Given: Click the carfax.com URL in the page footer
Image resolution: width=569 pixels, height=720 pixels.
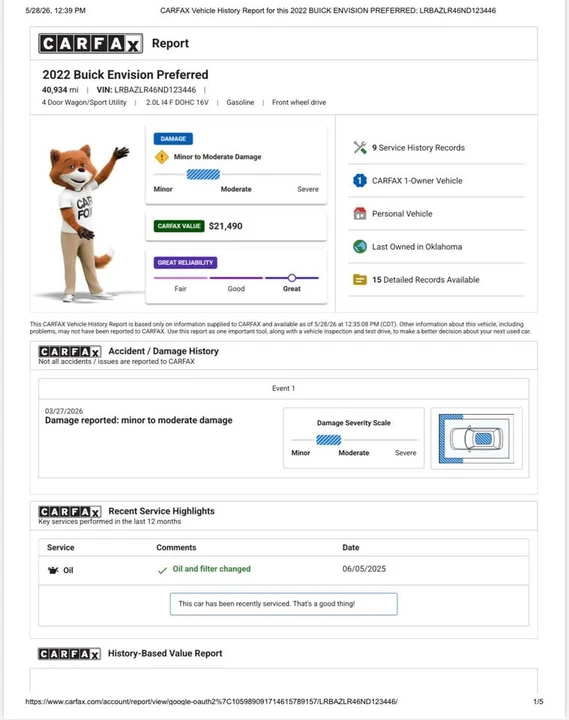Looking at the screenshot, I should tap(211, 702).
